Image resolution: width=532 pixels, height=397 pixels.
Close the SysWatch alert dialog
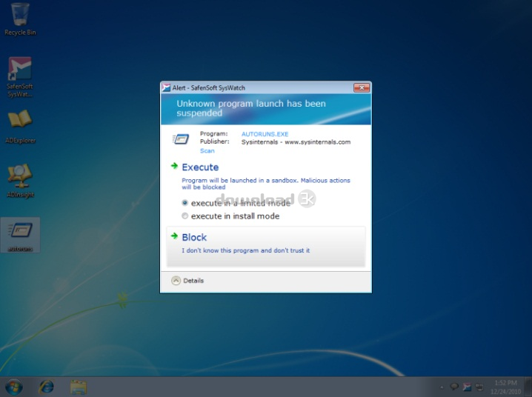coord(362,88)
